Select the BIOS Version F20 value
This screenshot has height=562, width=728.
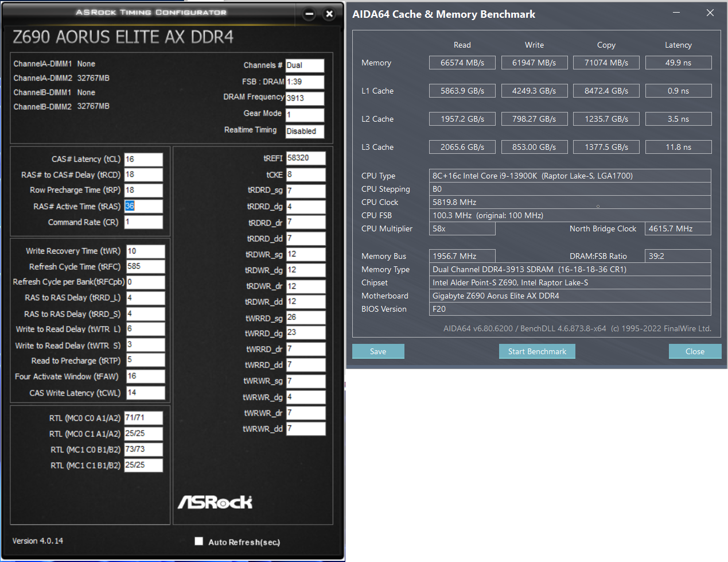coord(570,309)
